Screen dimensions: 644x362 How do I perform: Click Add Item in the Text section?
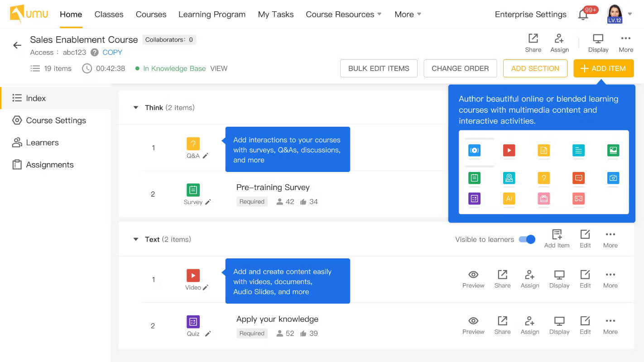pos(557,239)
